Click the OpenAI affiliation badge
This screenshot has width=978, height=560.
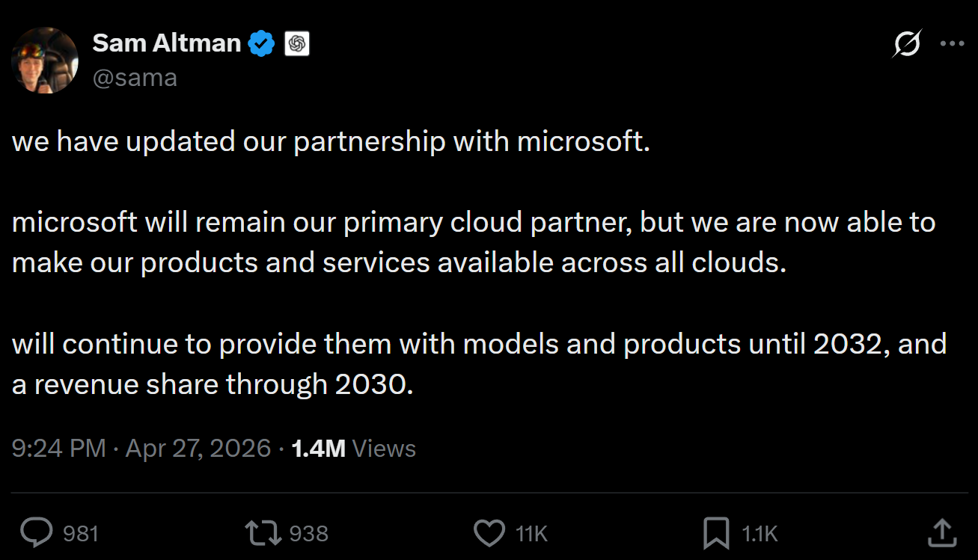[297, 45]
